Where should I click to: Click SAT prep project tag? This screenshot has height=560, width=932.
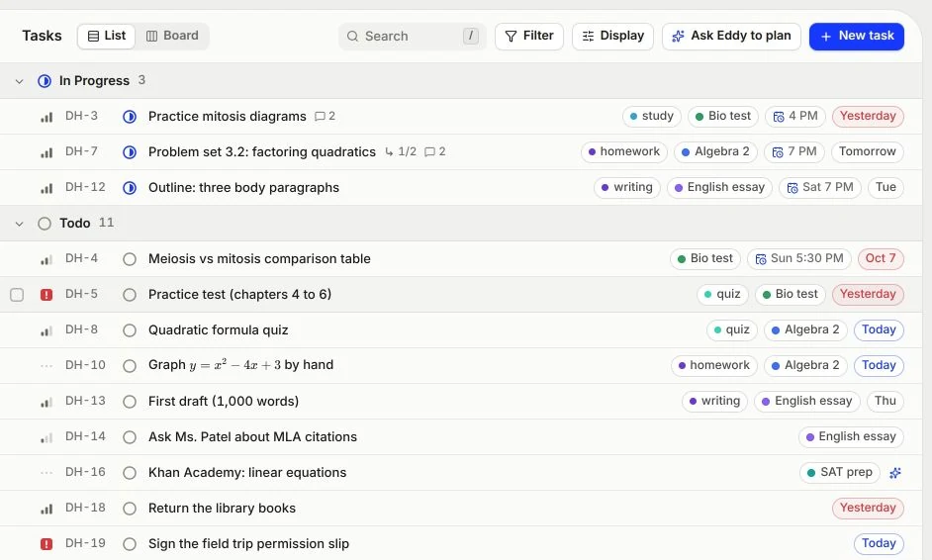[x=840, y=473]
